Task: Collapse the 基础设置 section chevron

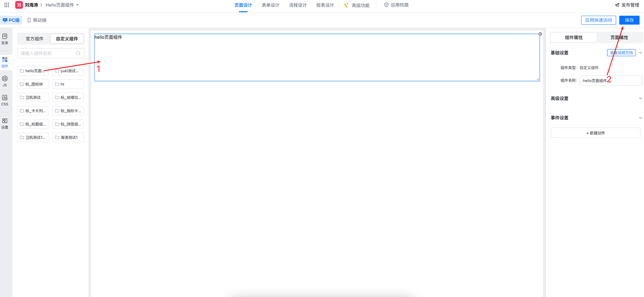Action: pyautogui.click(x=640, y=53)
